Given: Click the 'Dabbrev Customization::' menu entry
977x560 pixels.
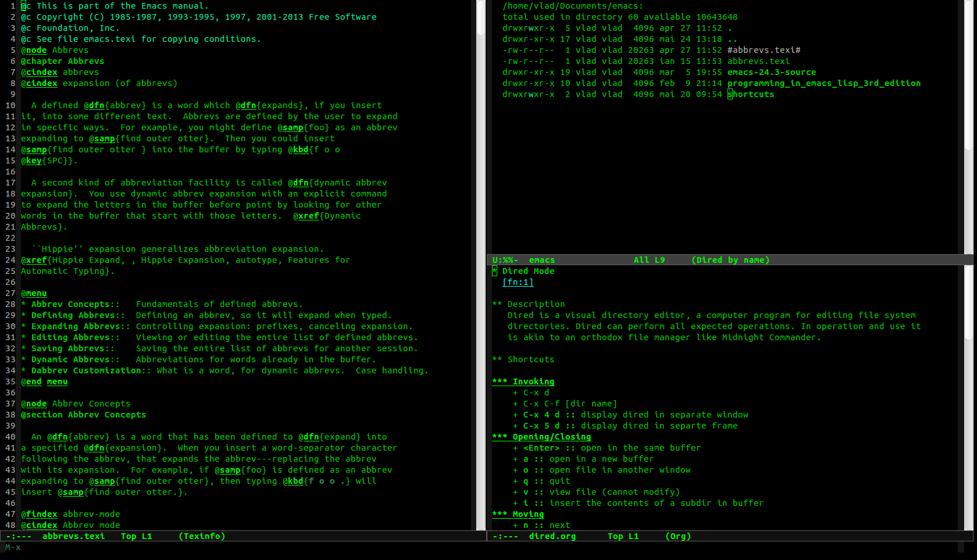Looking at the screenshot, I should 91,370.
